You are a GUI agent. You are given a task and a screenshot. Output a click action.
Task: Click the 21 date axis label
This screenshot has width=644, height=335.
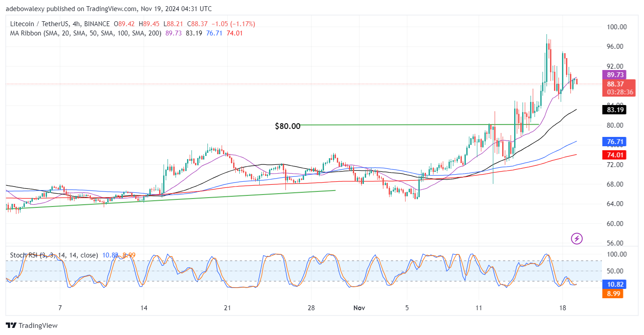pyautogui.click(x=227, y=308)
